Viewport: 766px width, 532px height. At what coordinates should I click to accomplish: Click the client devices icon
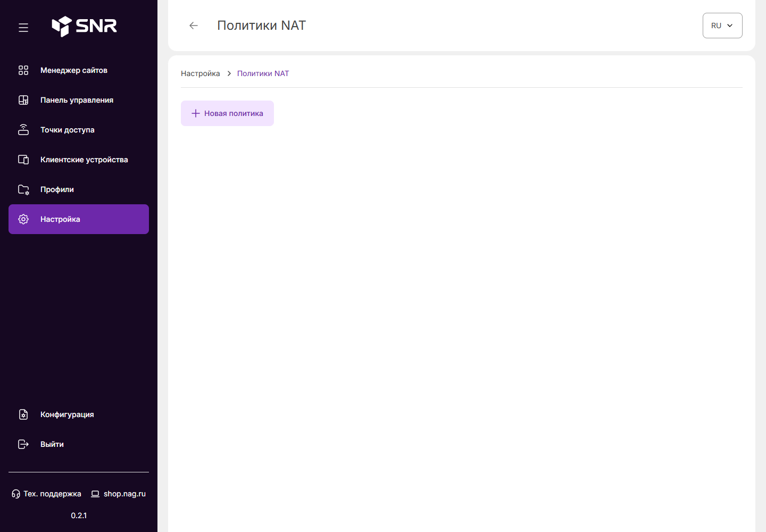23,160
